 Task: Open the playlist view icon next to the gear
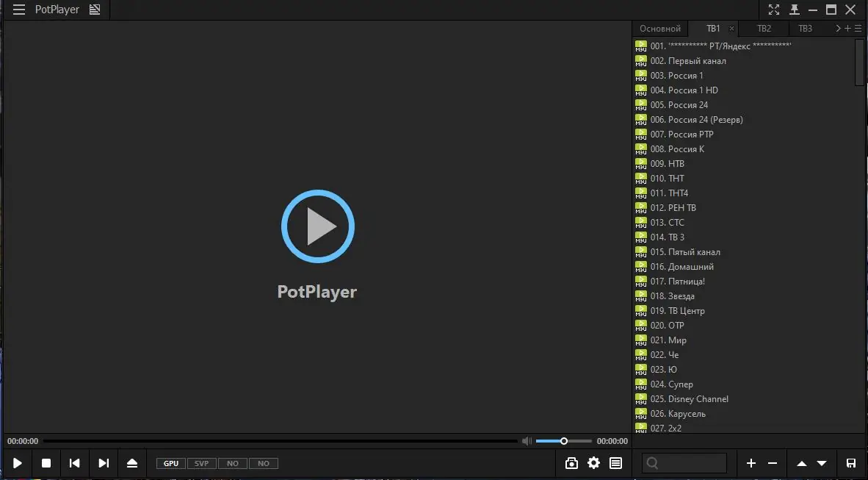pos(615,463)
